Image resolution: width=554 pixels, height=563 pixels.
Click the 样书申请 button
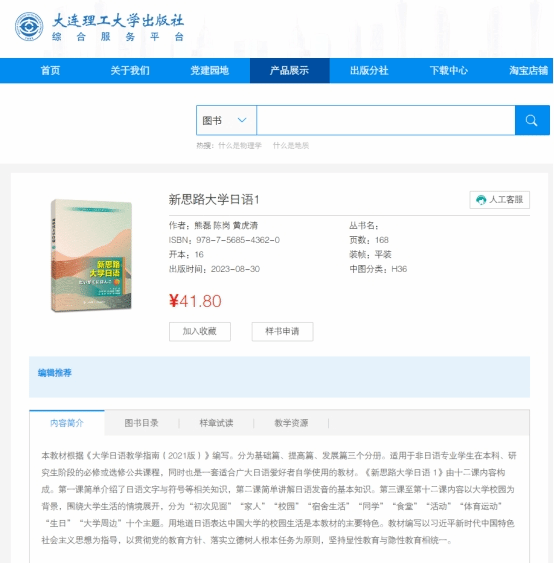click(282, 331)
